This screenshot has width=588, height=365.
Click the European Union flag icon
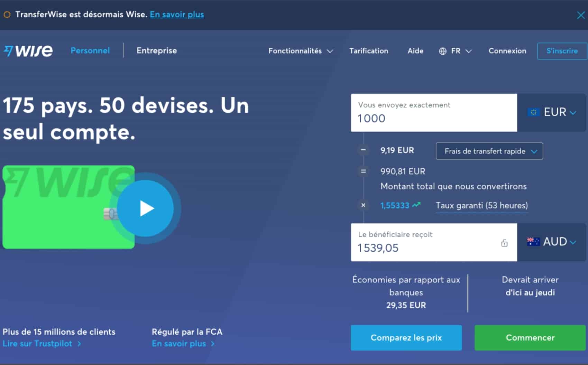click(x=533, y=112)
